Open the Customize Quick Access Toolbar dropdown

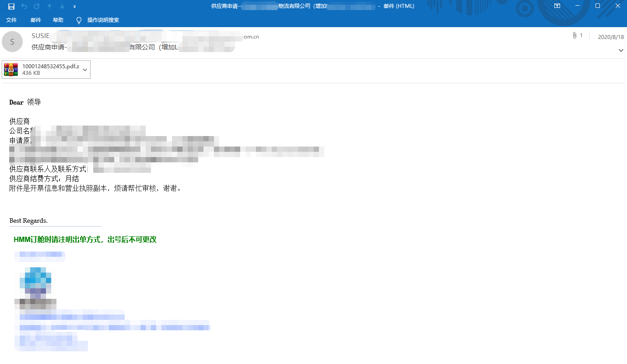pos(74,7)
